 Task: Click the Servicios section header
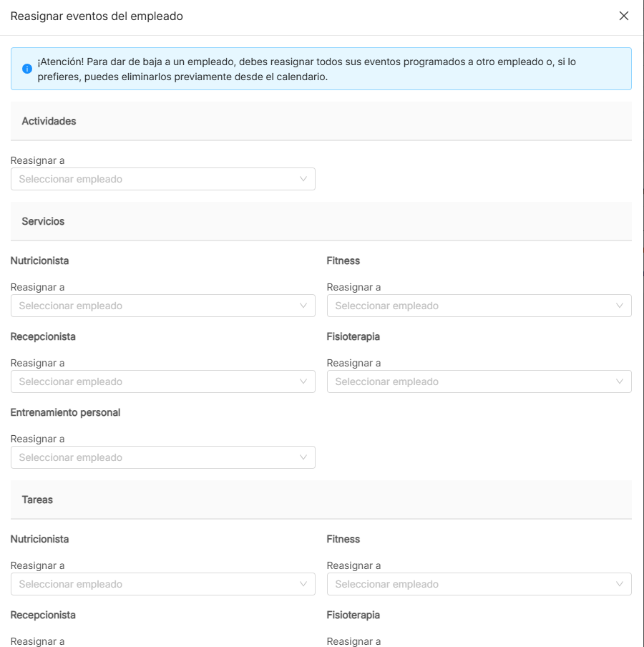(x=43, y=221)
